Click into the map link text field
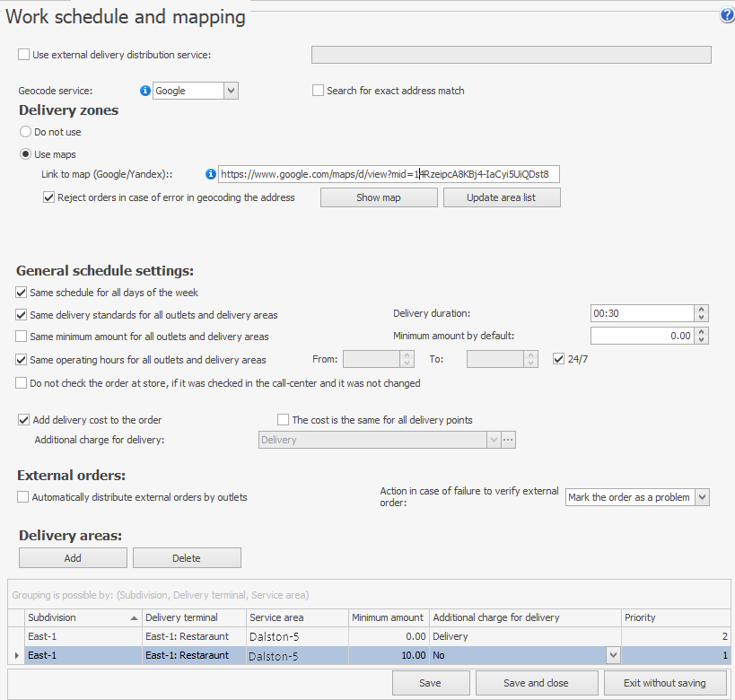Screen dimensions: 735x700 coord(389,174)
